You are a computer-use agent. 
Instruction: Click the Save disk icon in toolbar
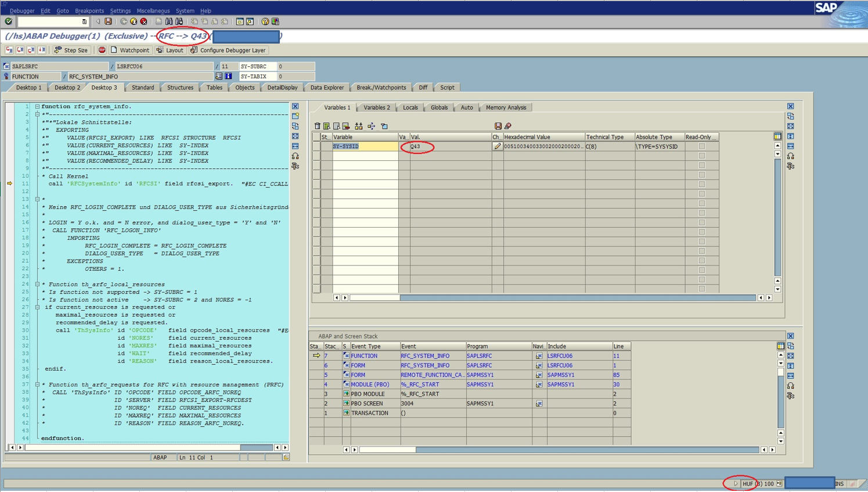108,21
